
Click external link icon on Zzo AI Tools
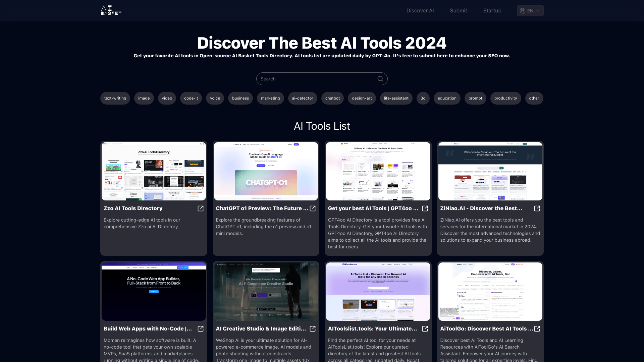[x=200, y=208]
